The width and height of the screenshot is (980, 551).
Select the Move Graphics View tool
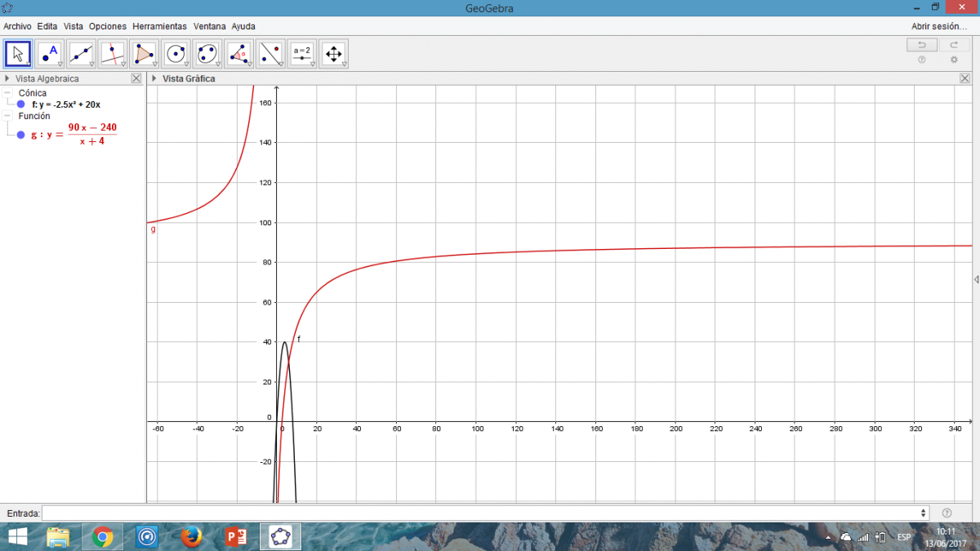pos(333,54)
